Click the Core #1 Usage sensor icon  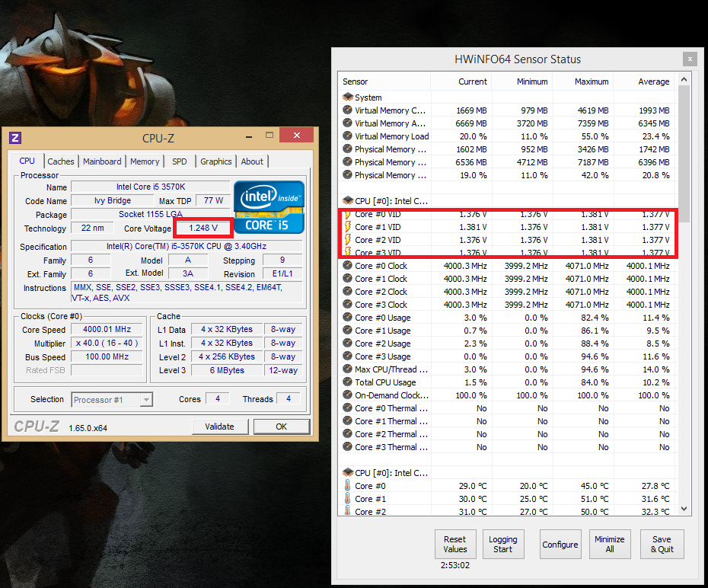pyautogui.click(x=347, y=330)
